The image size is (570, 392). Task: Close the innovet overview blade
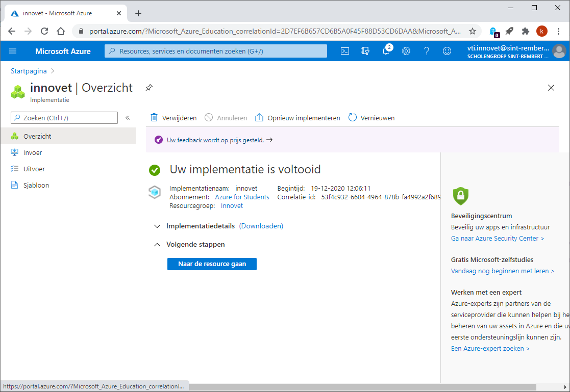click(x=551, y=88)
